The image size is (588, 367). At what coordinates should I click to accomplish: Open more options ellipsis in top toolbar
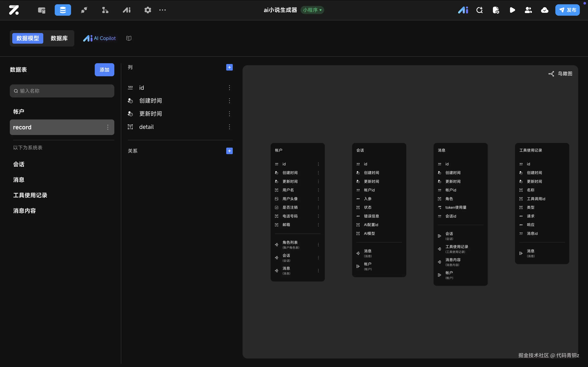click(162, 10)
